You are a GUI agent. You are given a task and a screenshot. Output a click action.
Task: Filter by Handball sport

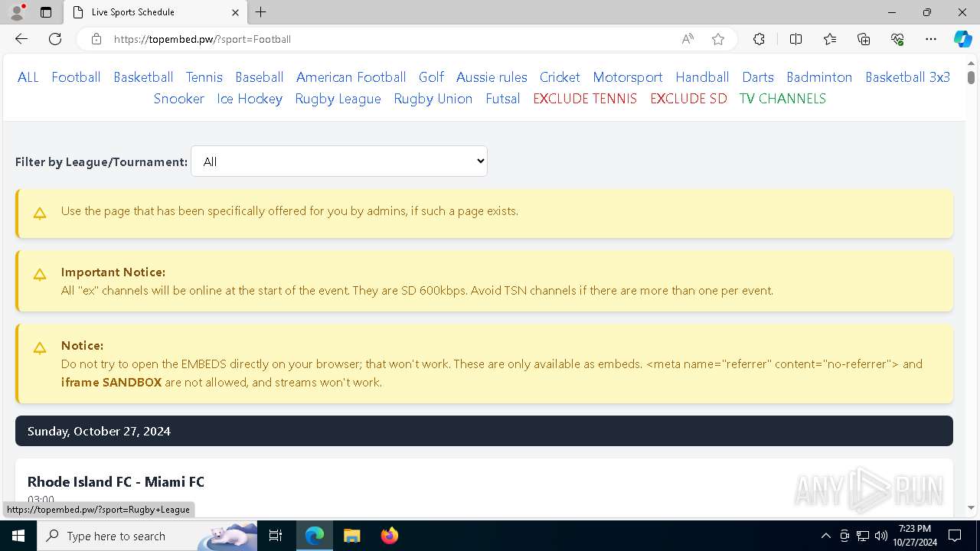702,77
